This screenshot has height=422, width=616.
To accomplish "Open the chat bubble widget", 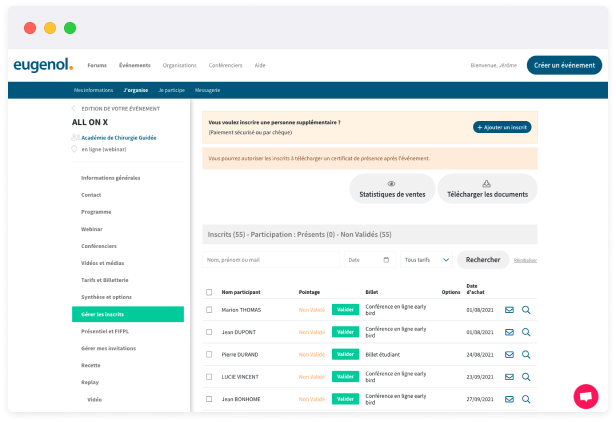I will coord(585,397).
